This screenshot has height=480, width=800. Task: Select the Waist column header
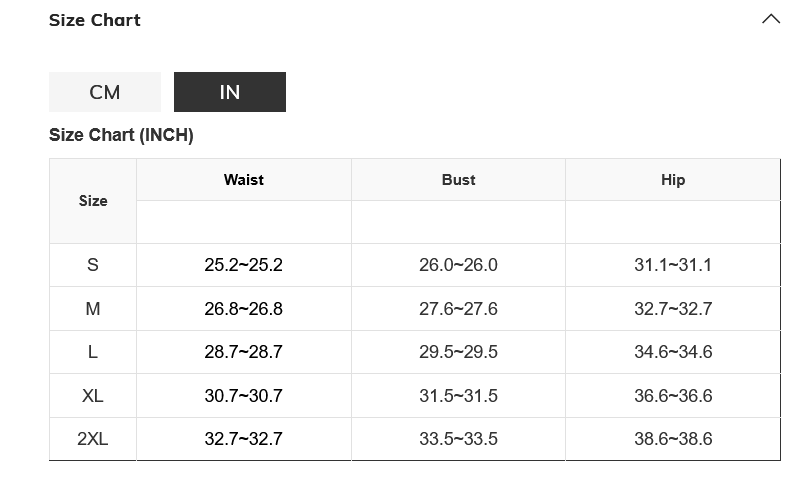[x=244, y=180]
